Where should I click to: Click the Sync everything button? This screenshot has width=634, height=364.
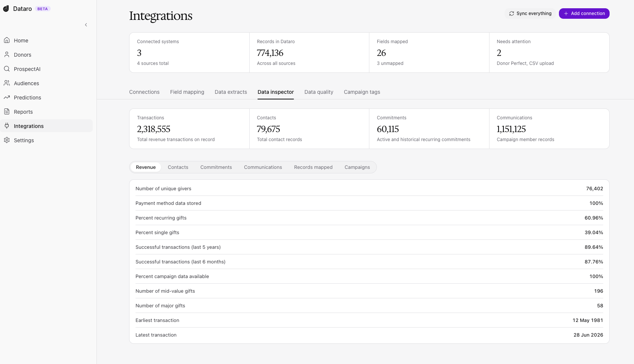click(530, 14)
